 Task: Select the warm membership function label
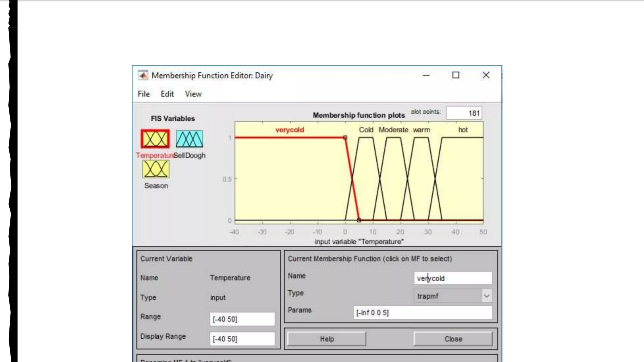(421, 130)
